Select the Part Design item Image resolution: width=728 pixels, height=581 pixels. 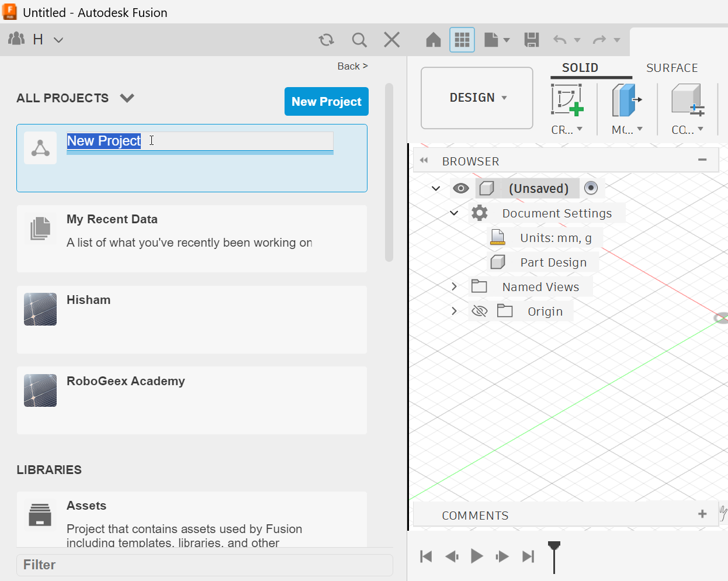coord(553,262)
